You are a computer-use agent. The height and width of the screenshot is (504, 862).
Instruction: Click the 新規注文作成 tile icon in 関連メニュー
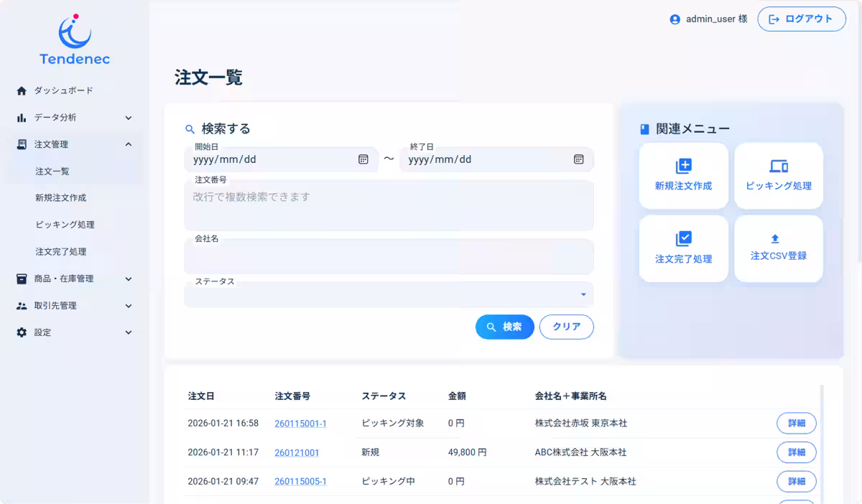coord(683,166)
